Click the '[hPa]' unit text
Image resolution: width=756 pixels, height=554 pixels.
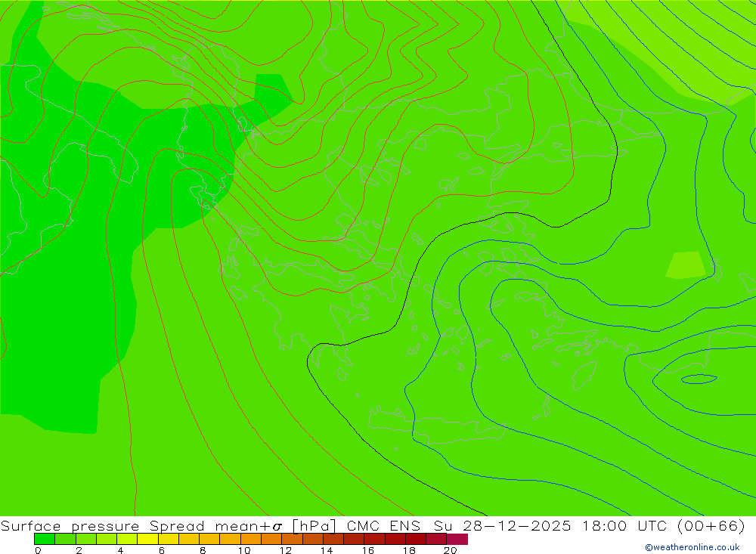tap(314, 525)
